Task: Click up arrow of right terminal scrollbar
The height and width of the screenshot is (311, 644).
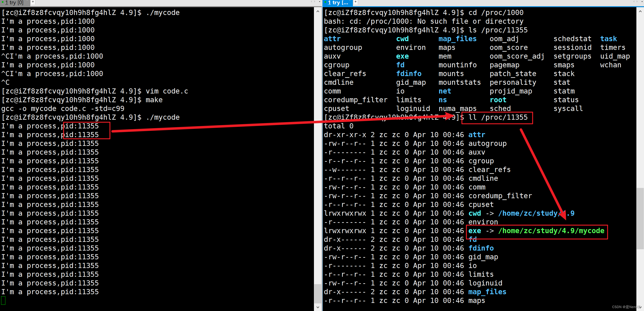Action: (x=640, y=11)
